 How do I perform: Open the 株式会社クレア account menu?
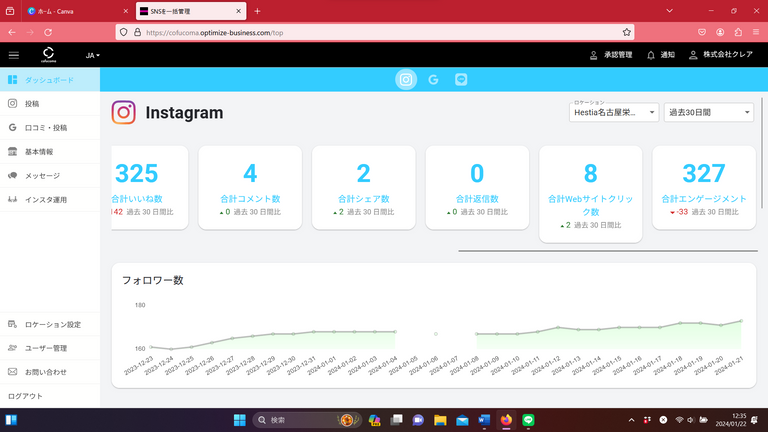point(724,55)
